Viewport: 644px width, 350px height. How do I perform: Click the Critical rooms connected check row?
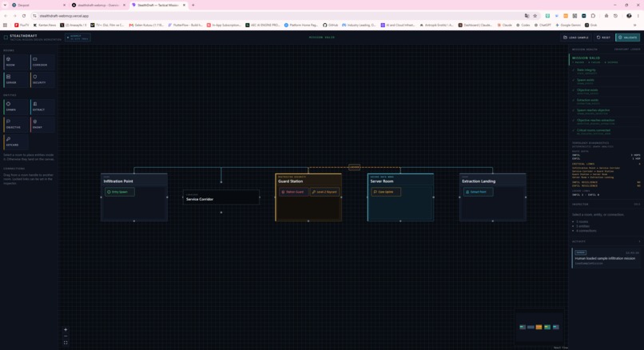(x=605, y=131)
